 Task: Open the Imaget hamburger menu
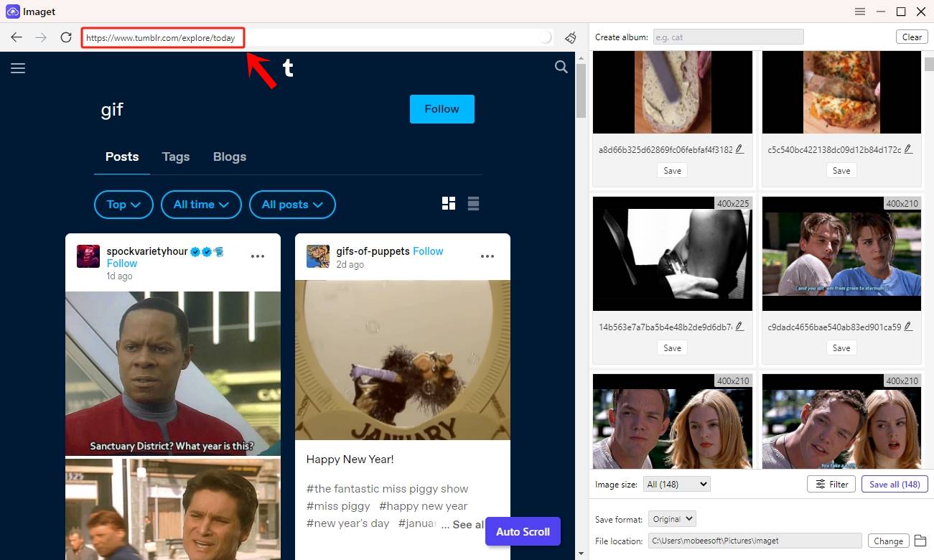coord(859,11)
